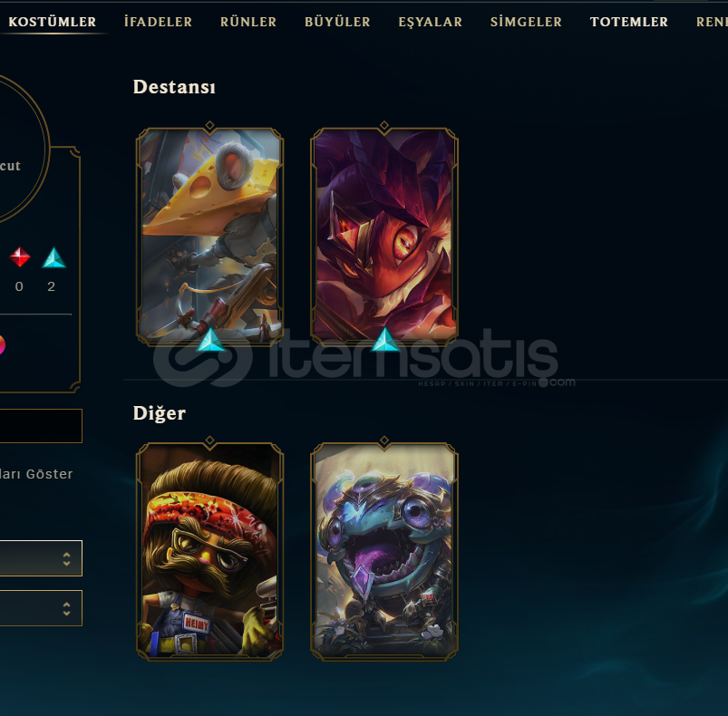Image resolution: width=728 pixels, height=716 pixels.
Task: Expand the first dropdown in the left panel
Action: coord(41,558)
